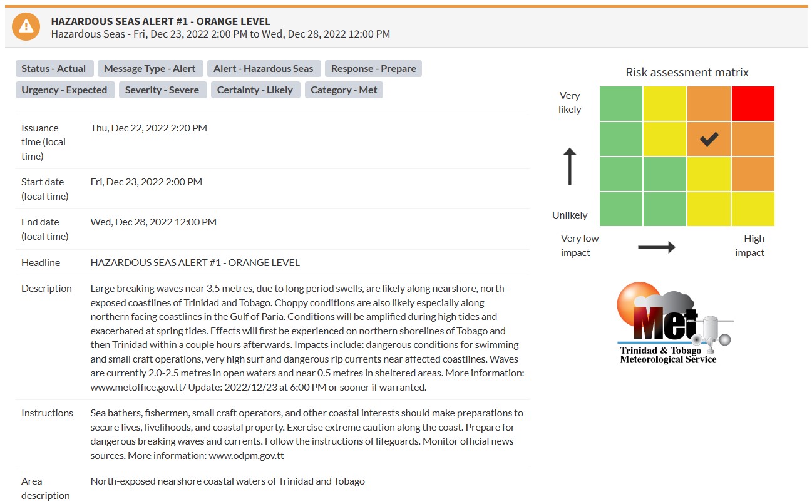Select the 'Message Type - Alert' tag
The image size is (812, 504).
[150, 69]
